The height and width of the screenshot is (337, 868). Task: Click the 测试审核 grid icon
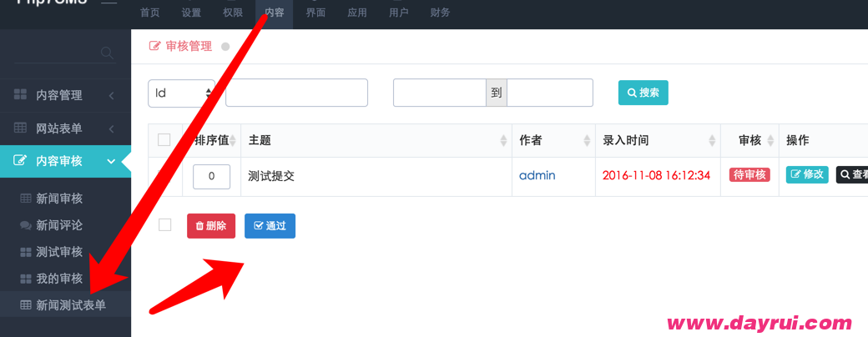click(x=26, y=253)
